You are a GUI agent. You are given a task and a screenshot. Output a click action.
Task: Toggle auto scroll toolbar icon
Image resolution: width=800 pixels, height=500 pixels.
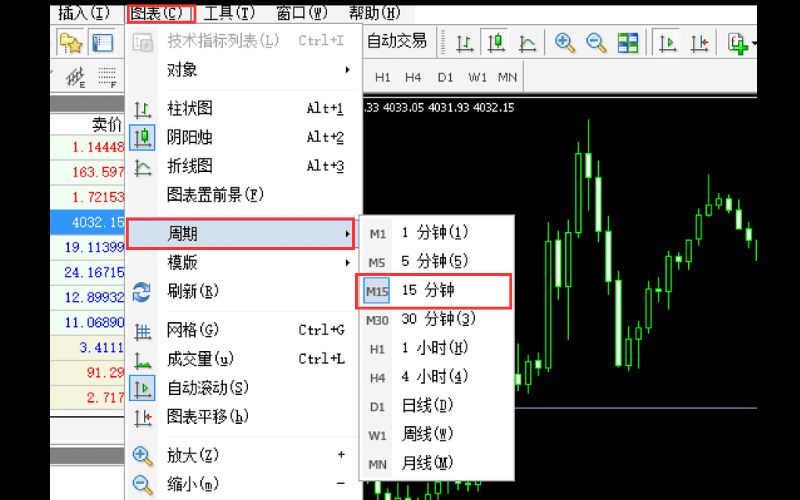pyautogui.click(x=667, y=43)
